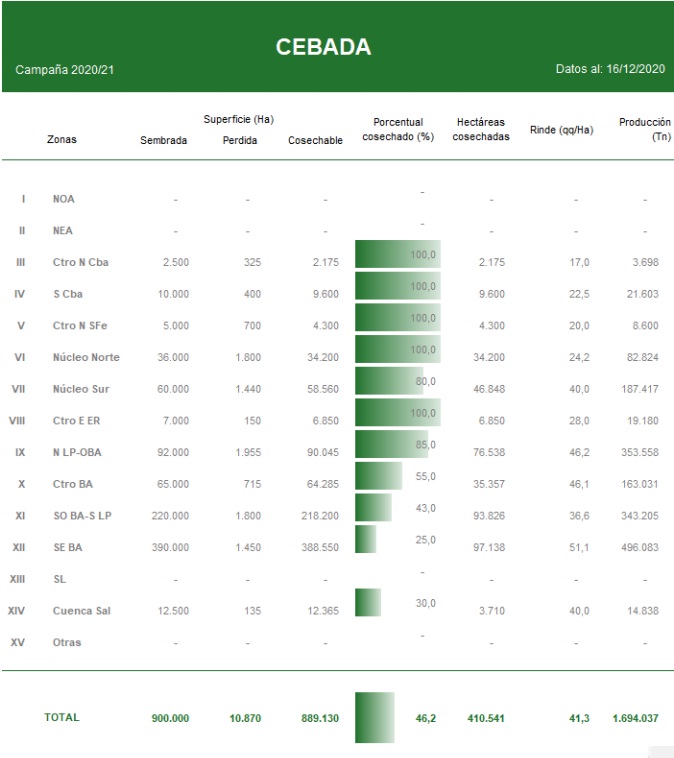This screenshot has height=758, width=674.
Task: Click the Sembrada column header
Action: click(x=163, y=141)
